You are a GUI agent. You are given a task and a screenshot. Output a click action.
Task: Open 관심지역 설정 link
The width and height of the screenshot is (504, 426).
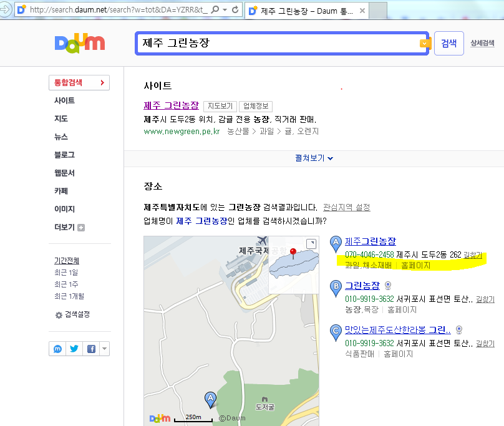tap(347, 207)
